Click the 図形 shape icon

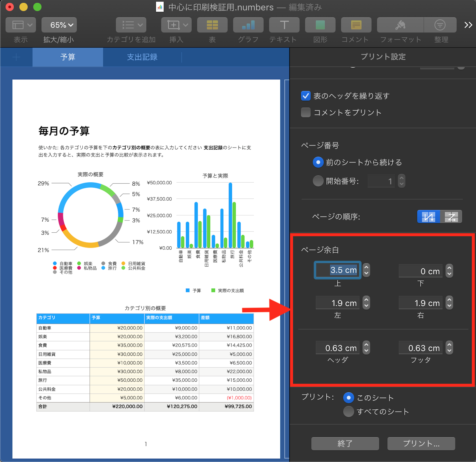point(320,25)
